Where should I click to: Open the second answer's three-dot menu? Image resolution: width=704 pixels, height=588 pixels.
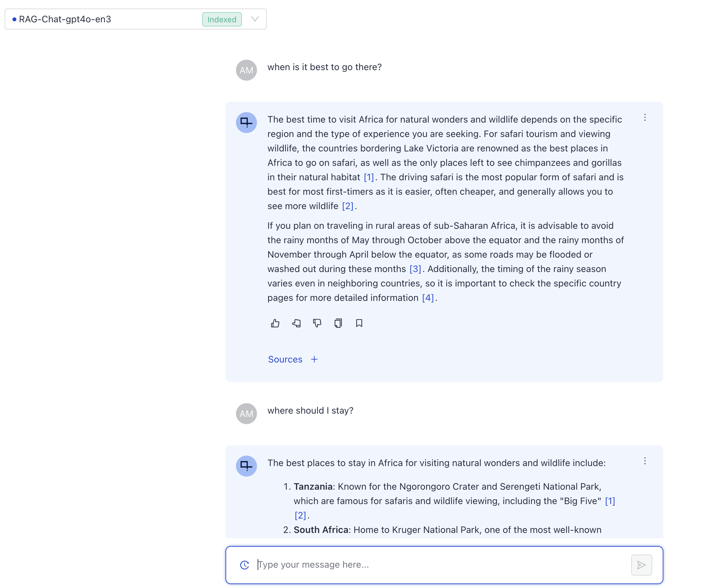(645, 461)
